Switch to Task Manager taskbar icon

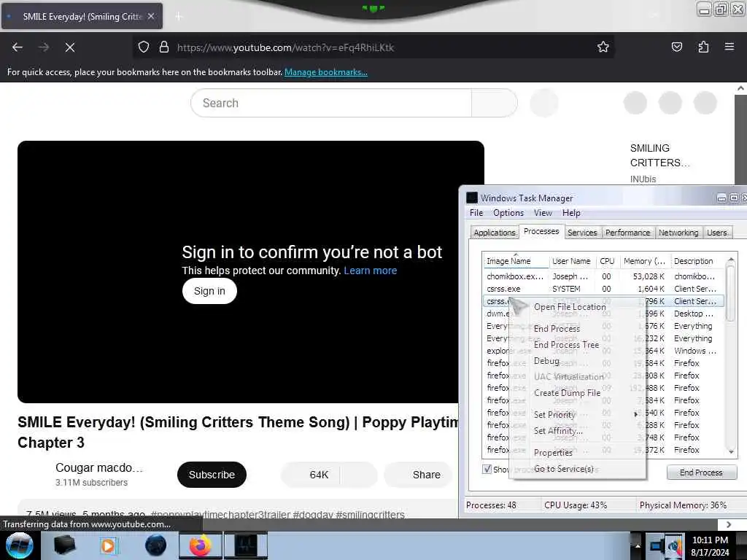pyautogui.click(x=246, y=545)
